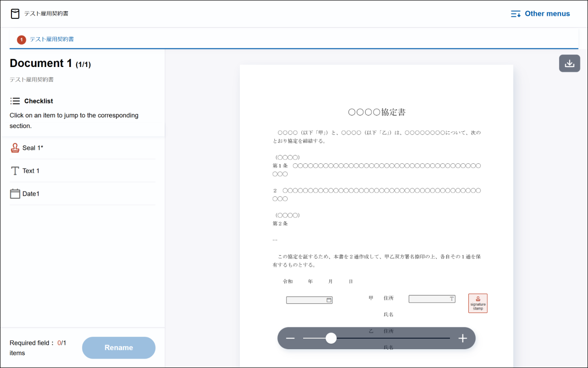Click the red stamp icon beside Seal 1
Image resolution: width=588 pixels, height=368 pixels.
[x=15, y=148]
